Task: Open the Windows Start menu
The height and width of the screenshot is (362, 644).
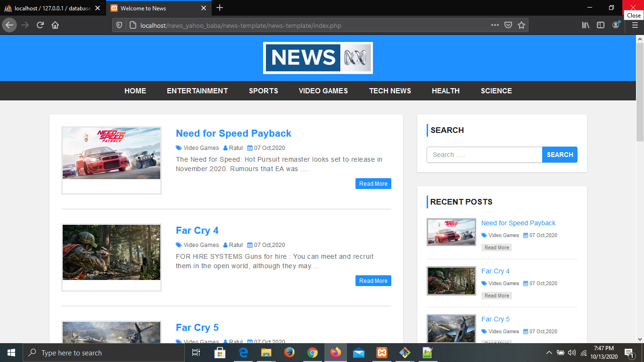Action: tap(11, 353)
